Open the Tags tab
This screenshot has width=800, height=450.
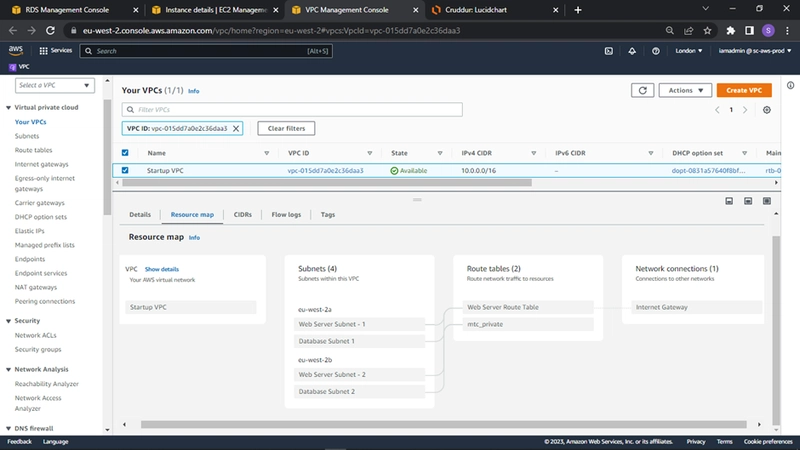(328, 215)
